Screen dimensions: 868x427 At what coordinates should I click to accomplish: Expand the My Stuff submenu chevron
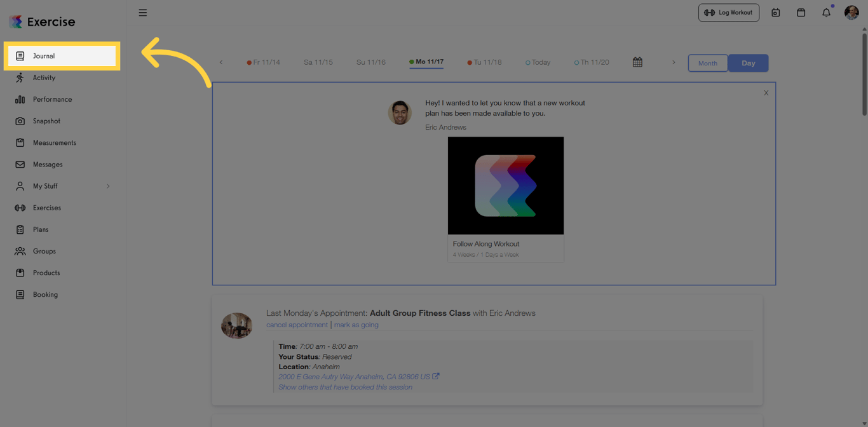click(108, 186)
